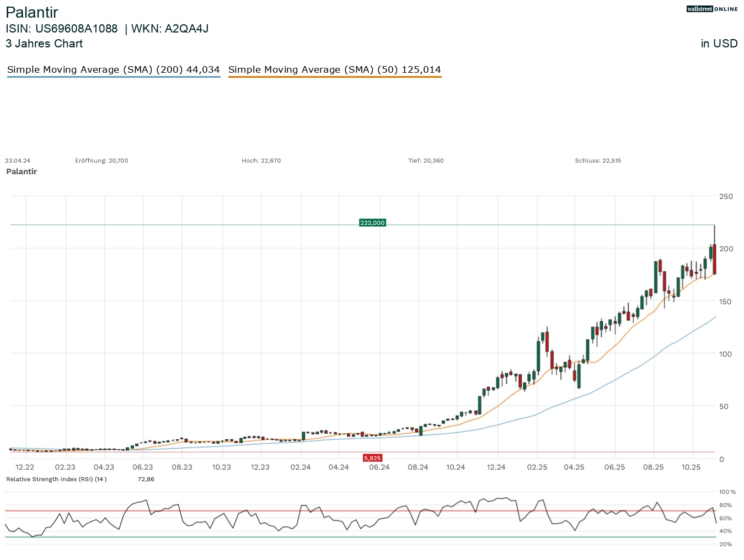Select the green 222,000 high-price marker
Image resolution: width=744 pixels, height=560 pixels.
(372, 223)
